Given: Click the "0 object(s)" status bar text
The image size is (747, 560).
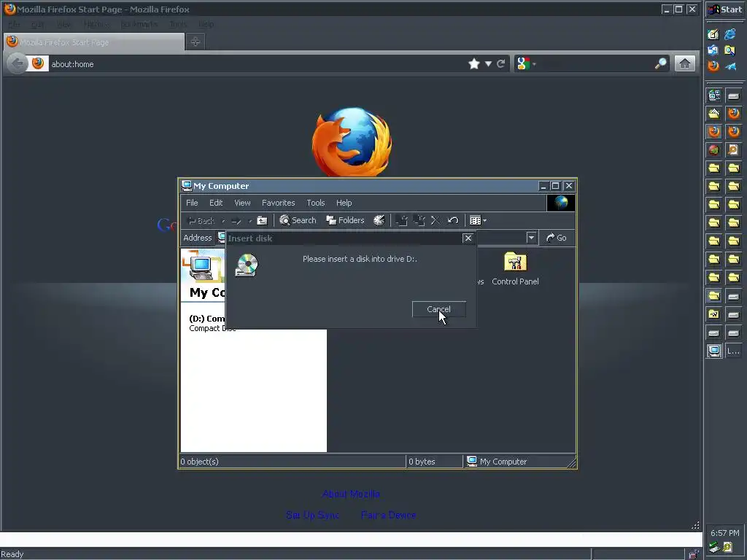Looking at the screenshot, I should (x=200, y=462).
